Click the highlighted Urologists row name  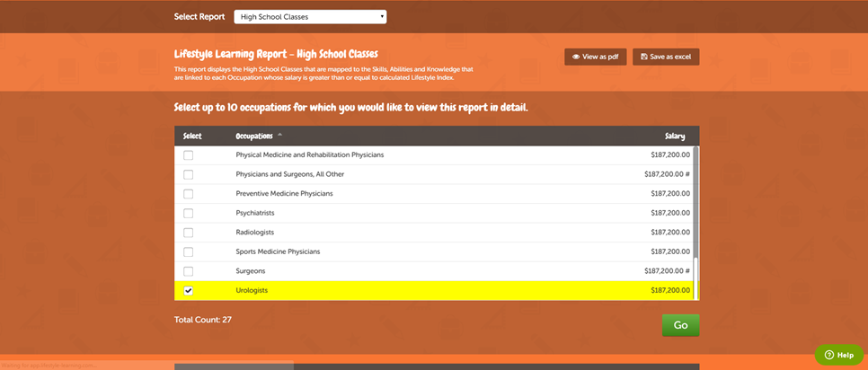(x=252, y=290)
